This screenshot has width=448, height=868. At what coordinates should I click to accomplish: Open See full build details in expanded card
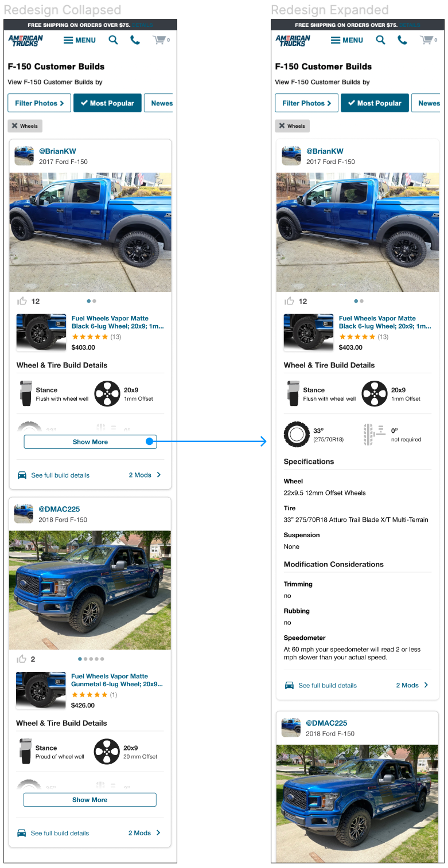point(328,685)
